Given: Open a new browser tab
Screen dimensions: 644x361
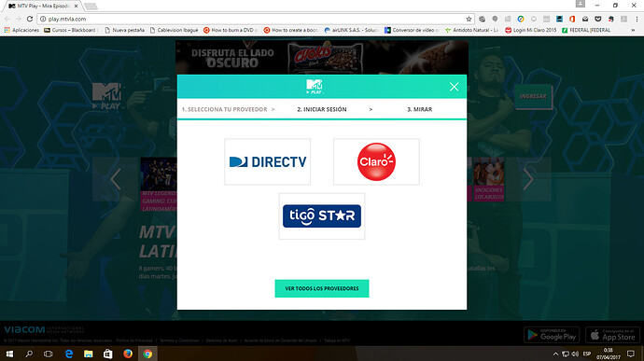Looking at the screenshot, I should coord(91,7).
